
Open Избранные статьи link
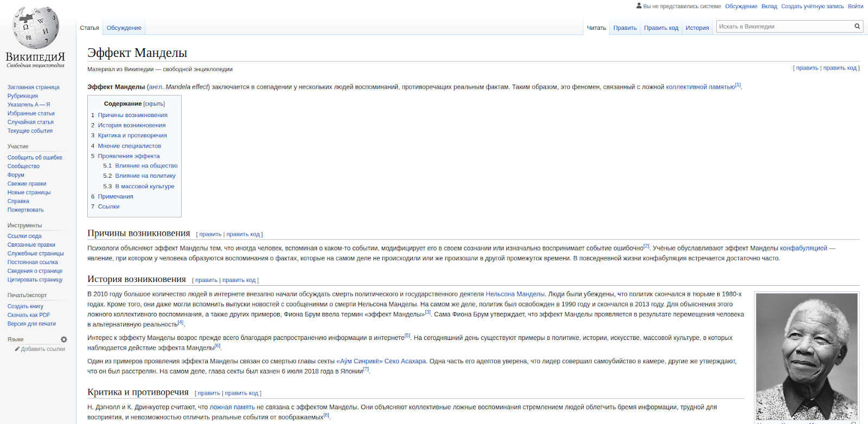click(x=31, y=113)
